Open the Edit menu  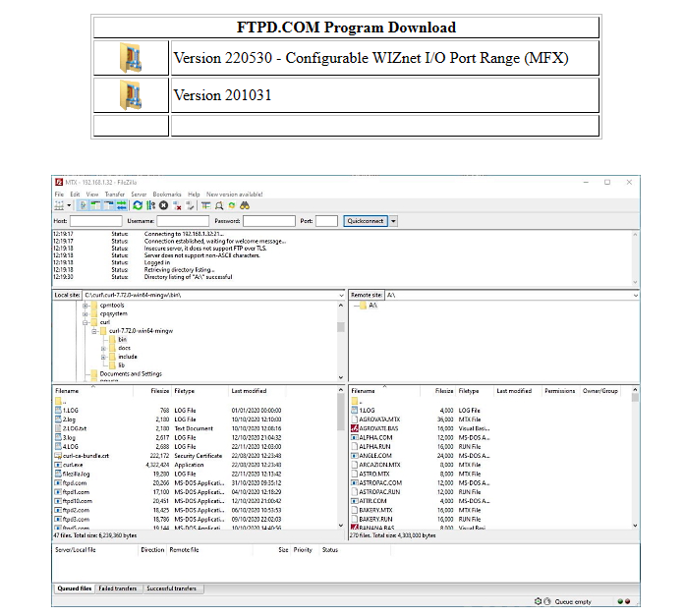(75, 195)
